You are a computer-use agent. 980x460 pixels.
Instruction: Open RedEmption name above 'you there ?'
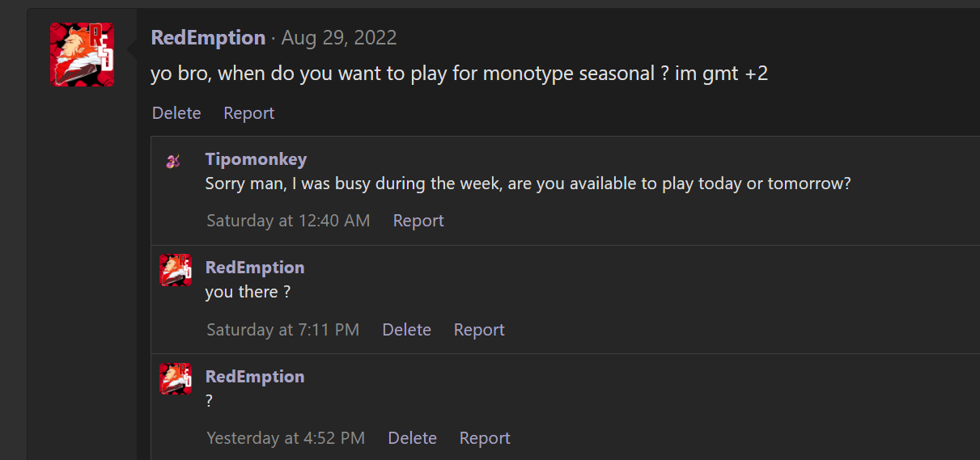(255, 268)
